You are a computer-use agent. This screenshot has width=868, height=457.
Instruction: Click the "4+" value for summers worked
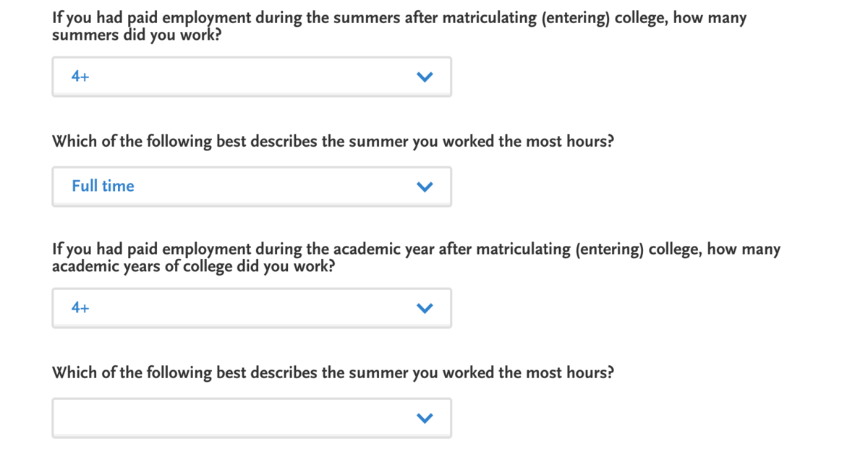[80, 77]
